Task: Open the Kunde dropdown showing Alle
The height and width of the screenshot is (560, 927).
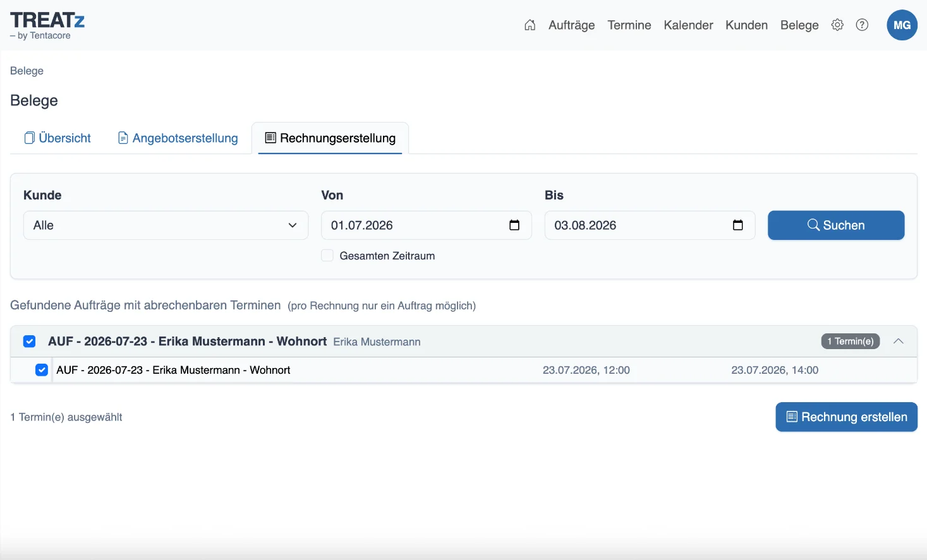Action: pyautogui.click(x=166, y=225)
